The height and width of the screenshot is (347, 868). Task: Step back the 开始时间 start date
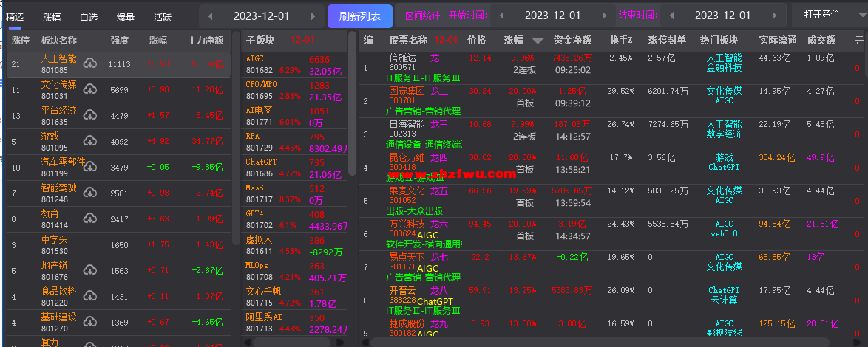point(501,16)
